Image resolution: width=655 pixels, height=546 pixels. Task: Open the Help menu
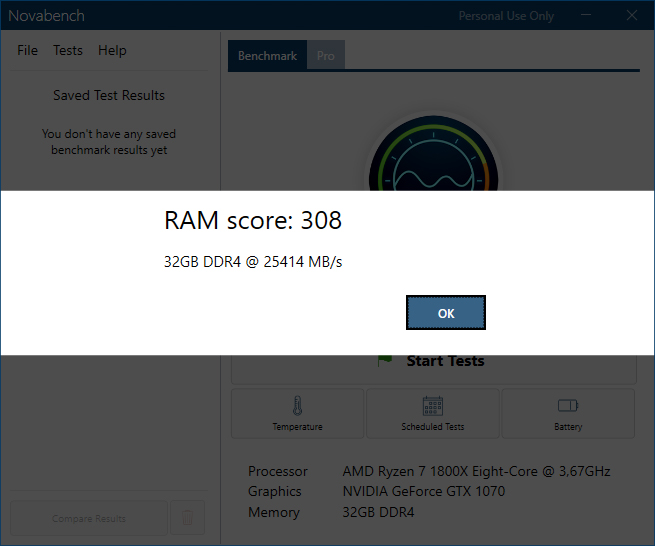(x=112, y=51)
